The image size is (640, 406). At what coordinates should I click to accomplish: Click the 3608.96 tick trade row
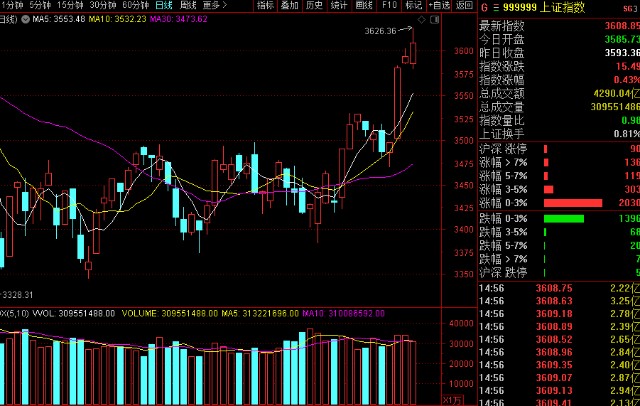[x=559, y=352]
